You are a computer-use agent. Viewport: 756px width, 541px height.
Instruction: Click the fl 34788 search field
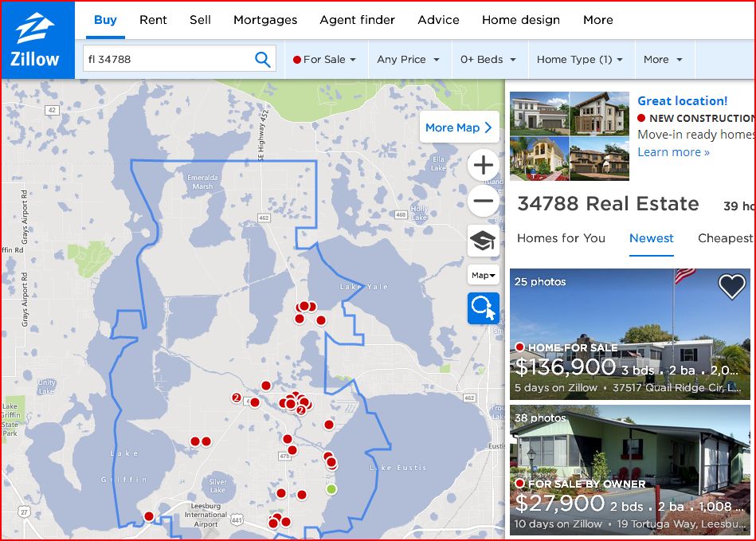pyautogui.click(x=179, y=59)
